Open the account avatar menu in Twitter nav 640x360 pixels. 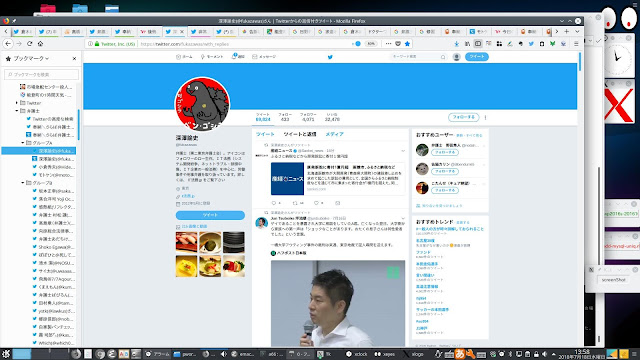(457, 57)
